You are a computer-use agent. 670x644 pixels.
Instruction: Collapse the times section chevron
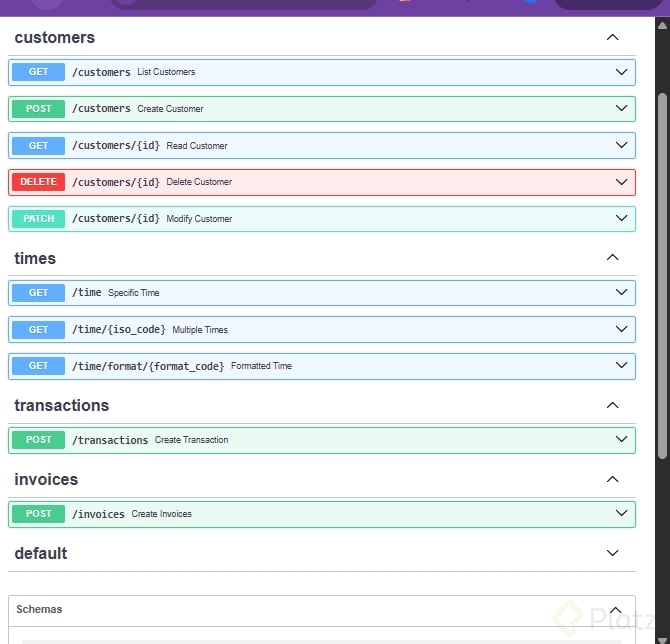click(613, 258)
